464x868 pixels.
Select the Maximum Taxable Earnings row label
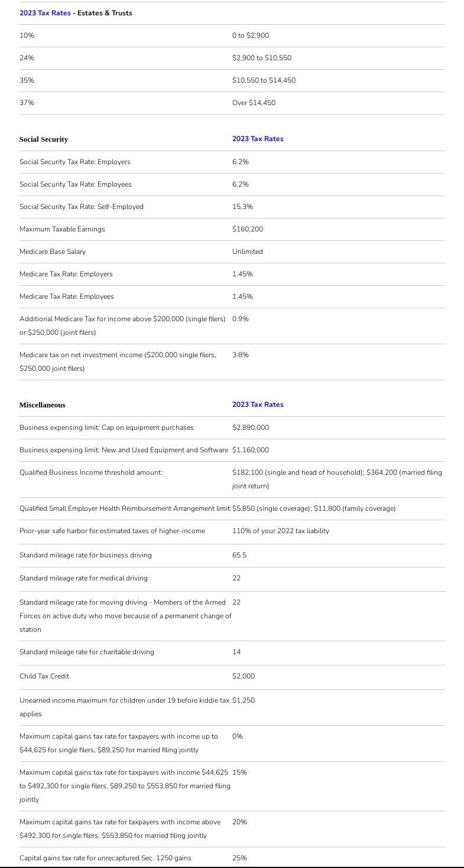62,229
